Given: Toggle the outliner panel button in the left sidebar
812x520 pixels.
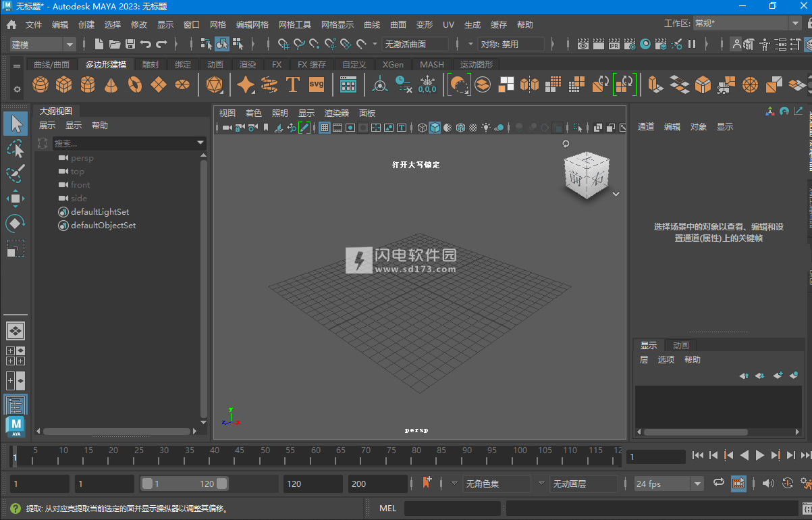Looking at the screenshot, I should tap(16, 406).
